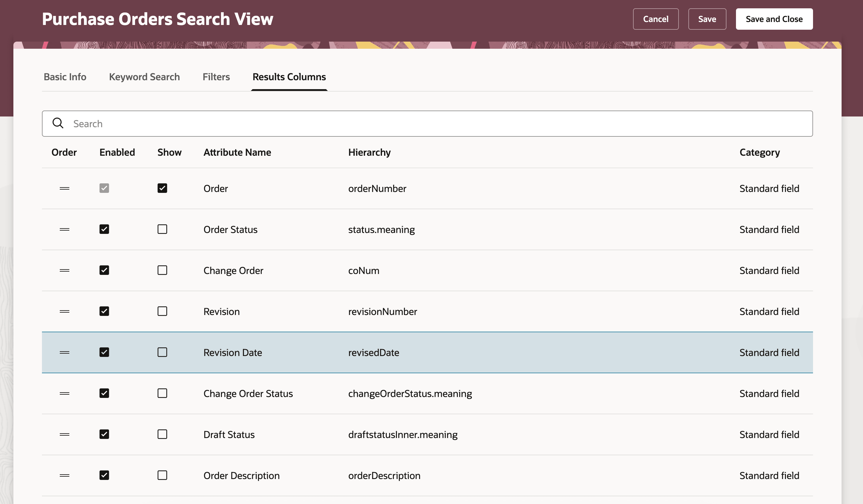The height and width of the screenshot is (504, 863).
Task: Click the reorder handle for Change Order Status
Action: tap(64, 393)
